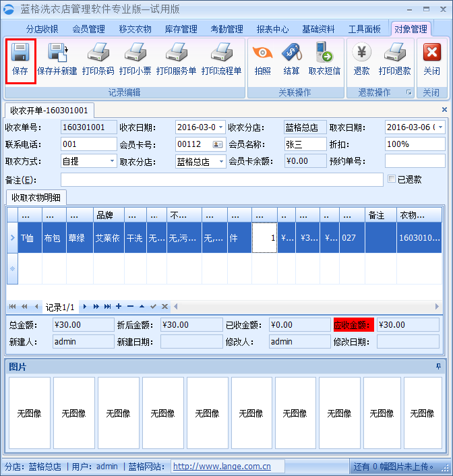Open member card lookup icon in 会员卡号
Image resolution: width=453 pixels, height=476 pixels.
tap(217, 144)
